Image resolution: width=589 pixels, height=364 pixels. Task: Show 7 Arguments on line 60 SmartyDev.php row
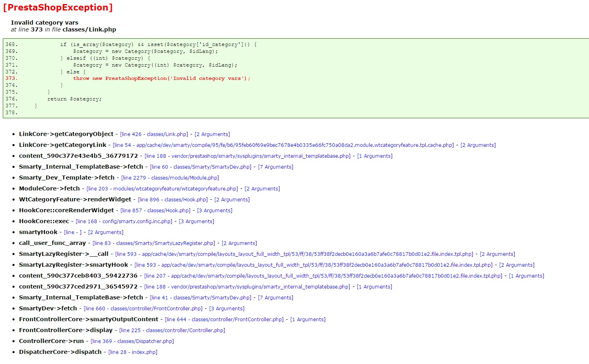coord(276,167)
